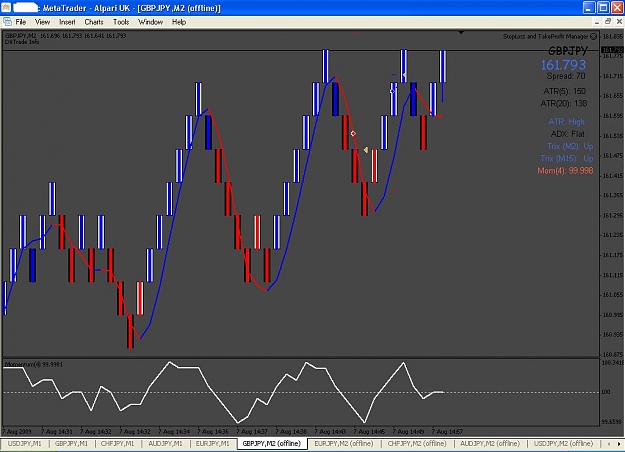Click the StopLoss and TakeProfit Manager smiley icon

[594, 36]
